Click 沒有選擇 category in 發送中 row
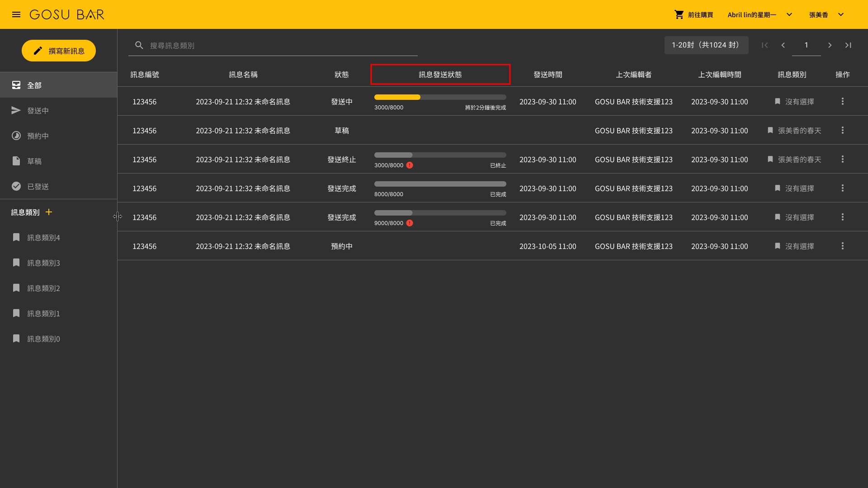 pos(794,101)
